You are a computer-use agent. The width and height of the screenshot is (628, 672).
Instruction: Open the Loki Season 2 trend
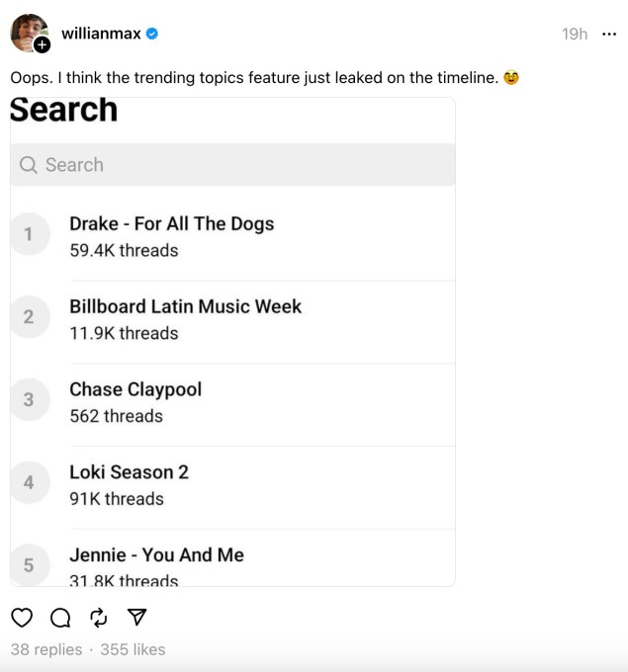point(129,472)
